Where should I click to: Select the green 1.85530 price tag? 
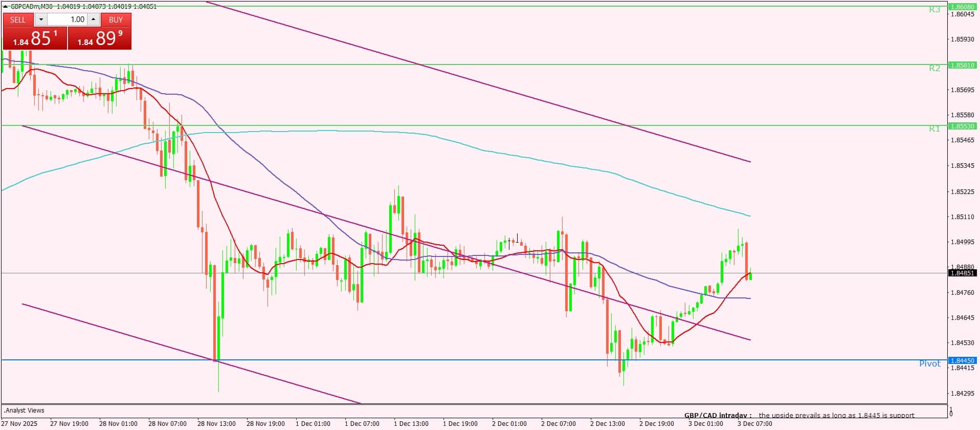pyautogui.click(x=963, y=126)
